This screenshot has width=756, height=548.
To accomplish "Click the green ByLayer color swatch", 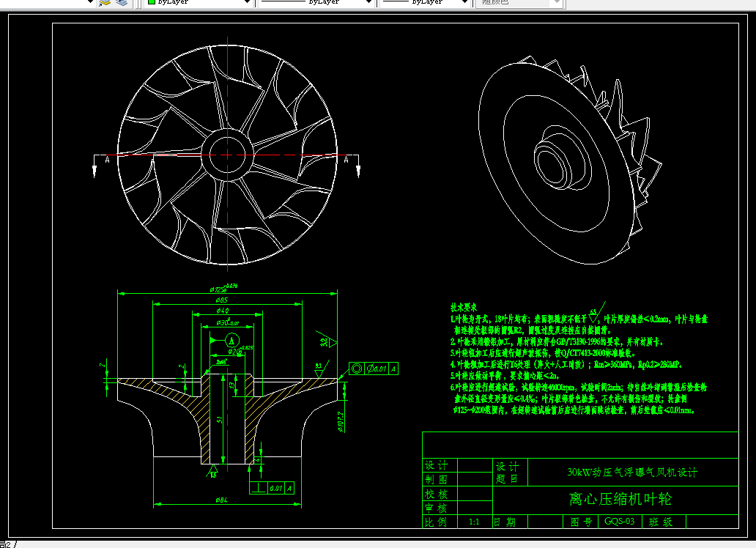I will point(152,3).
